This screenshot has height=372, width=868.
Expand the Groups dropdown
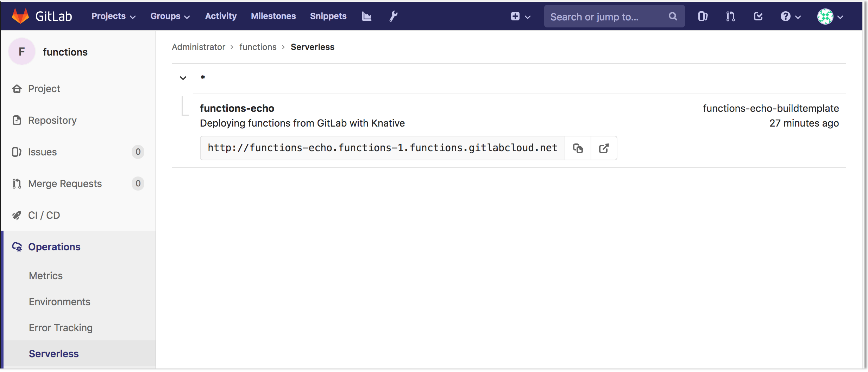coord(170,16)
